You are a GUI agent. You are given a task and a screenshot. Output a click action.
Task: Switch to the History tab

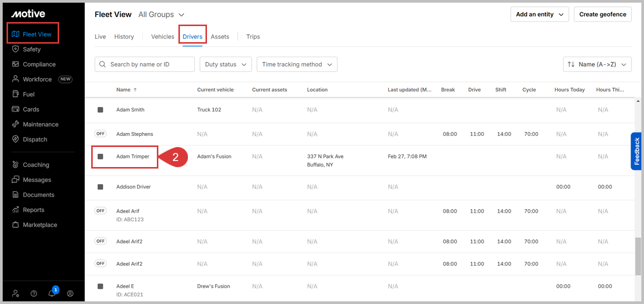coord(124,37)
